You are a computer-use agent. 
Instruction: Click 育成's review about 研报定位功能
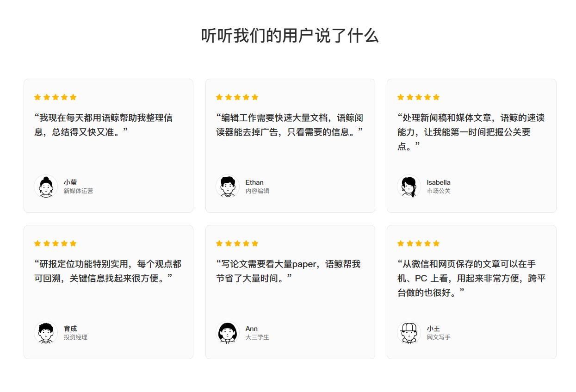pyautogui.click(x=108, y=271)
